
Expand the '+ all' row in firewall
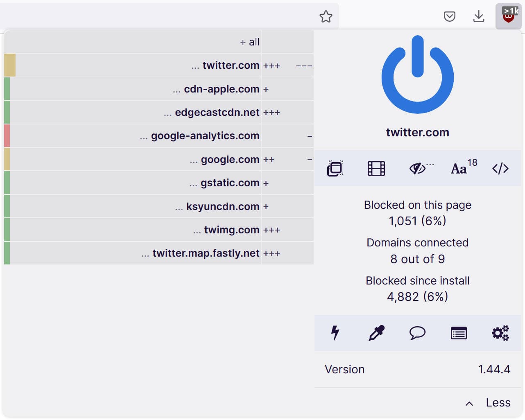point(249,42)
